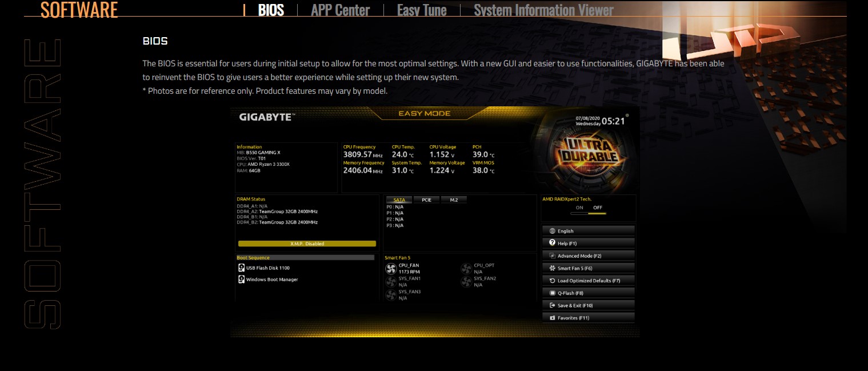
Task: Select the M.2 storage tab
Action: pyautogui.click(x=454, y=200)
